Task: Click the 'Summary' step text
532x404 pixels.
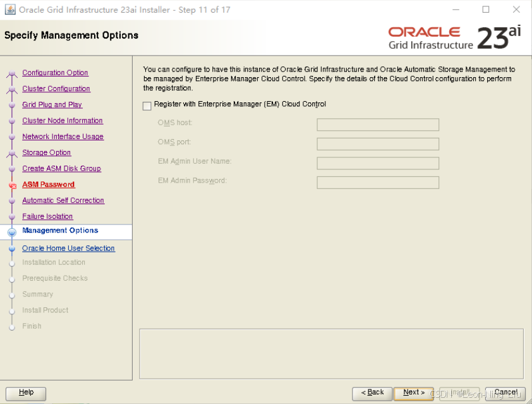Action: click(x=38, y=295)
